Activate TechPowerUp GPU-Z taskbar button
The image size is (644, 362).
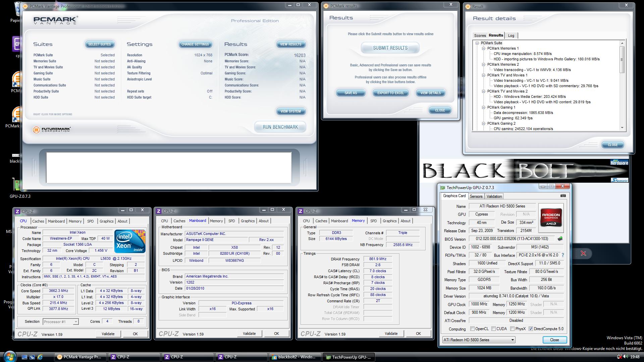pyautogui.click(x=349, y=357)
